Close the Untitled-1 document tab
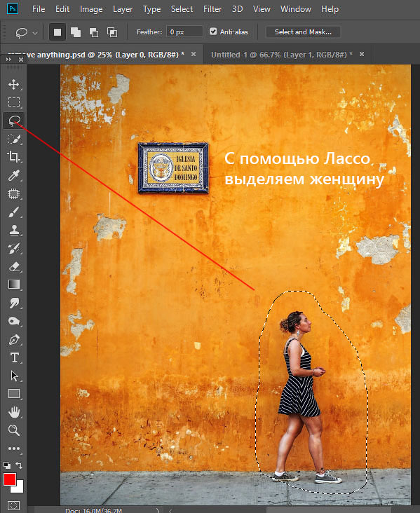The image size is (420, 513). 362,54
